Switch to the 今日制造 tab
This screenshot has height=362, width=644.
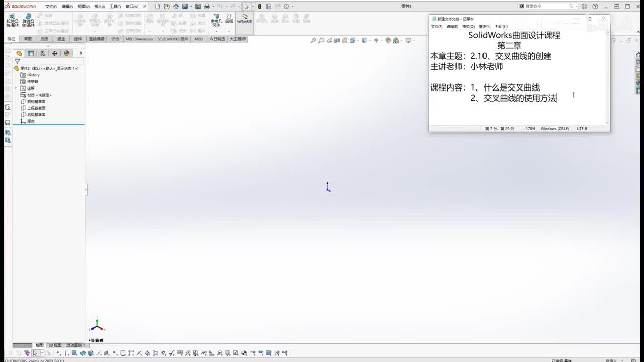217,39
